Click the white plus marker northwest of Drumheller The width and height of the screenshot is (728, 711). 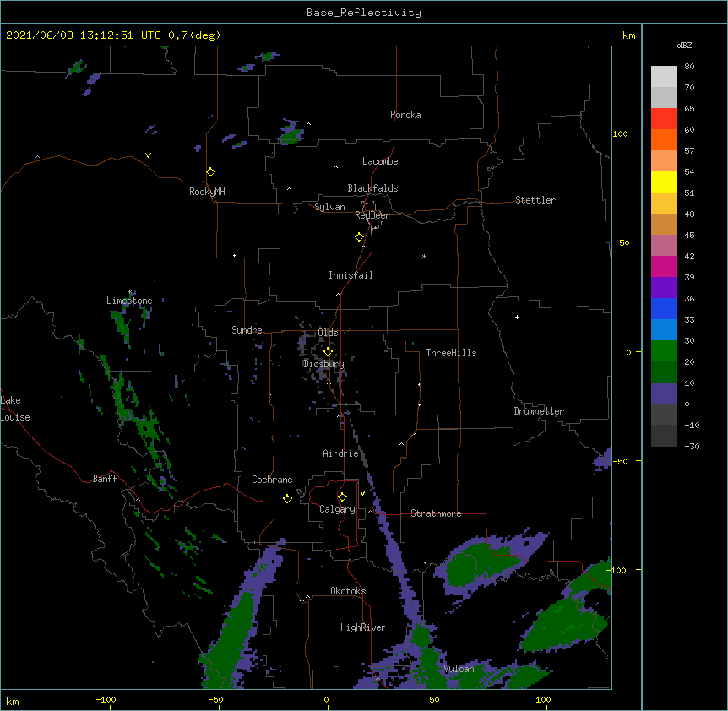click(x=517, y=317)
